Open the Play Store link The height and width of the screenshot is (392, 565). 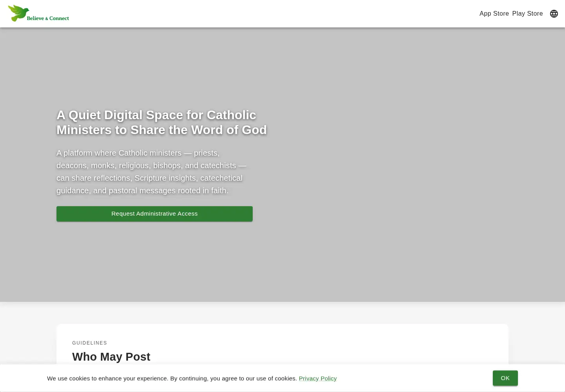pos(527,14)
